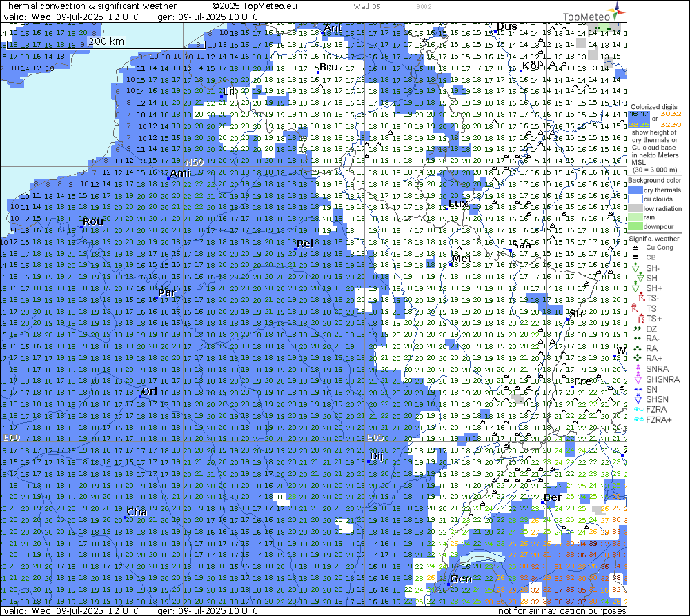Click the N50 latitude label on the map
This screenshot has width=690, height=616.
[194, 162]
